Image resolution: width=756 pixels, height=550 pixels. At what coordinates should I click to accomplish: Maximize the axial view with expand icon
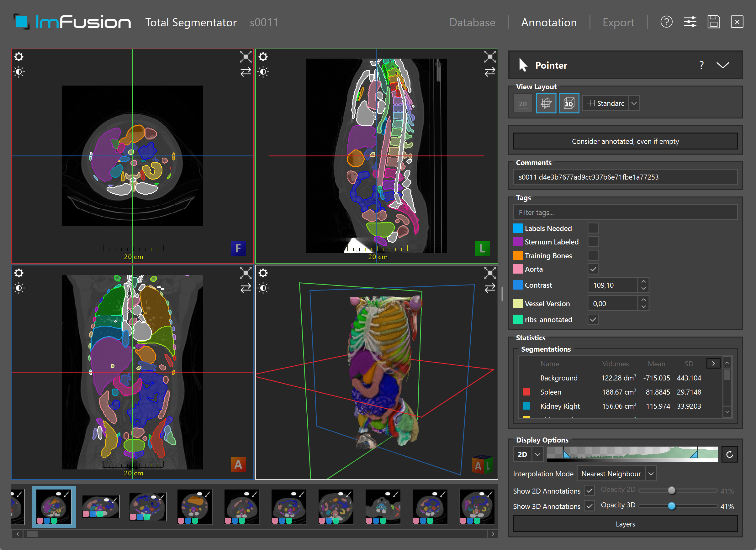pyautogui.click(x=246, y=57)
